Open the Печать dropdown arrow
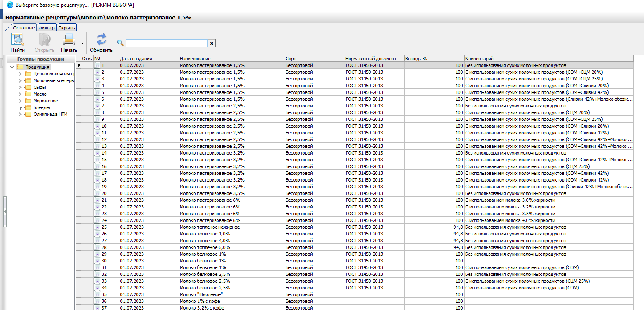The height and width of the screenshot is (310, 644). [82, 43]
